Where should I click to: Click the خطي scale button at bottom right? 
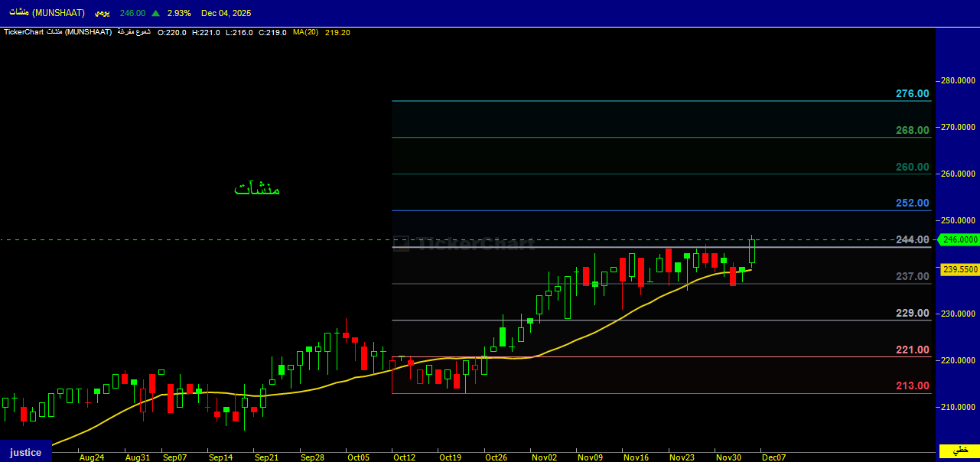pos(959,449)
